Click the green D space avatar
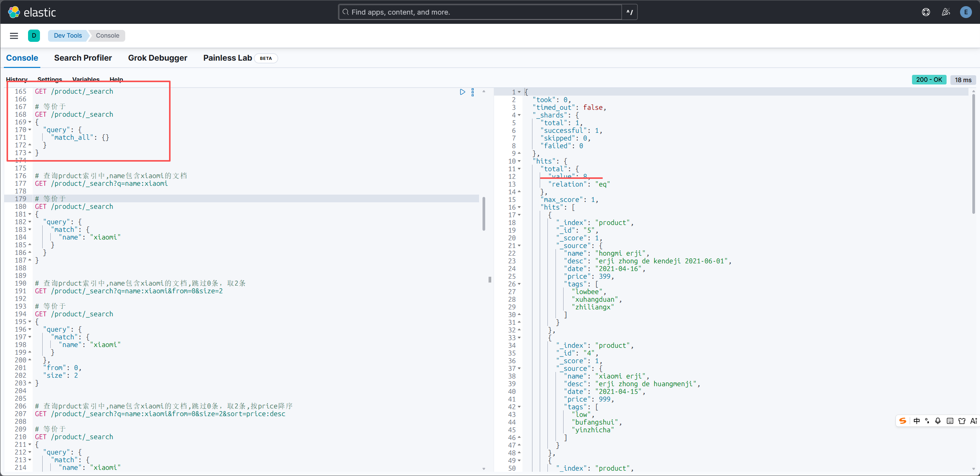The image size is (980, 476). point(34,36)
